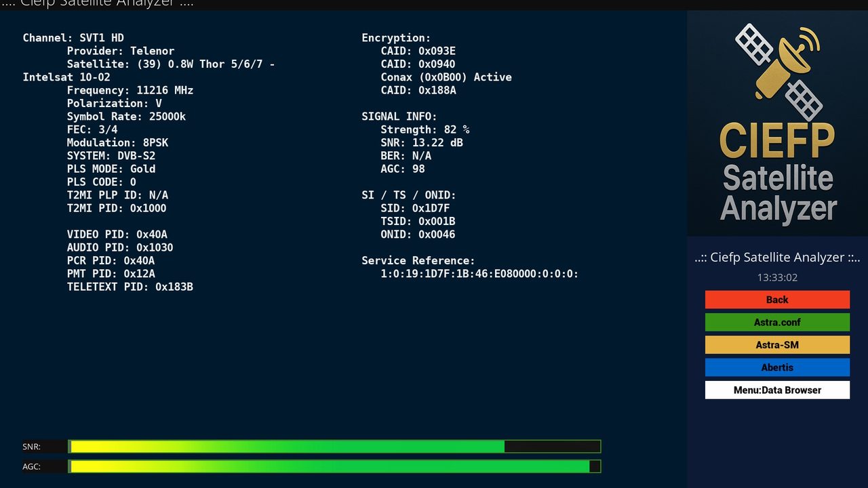Select the Symbol Rate: 25000k line

[126, 117]
